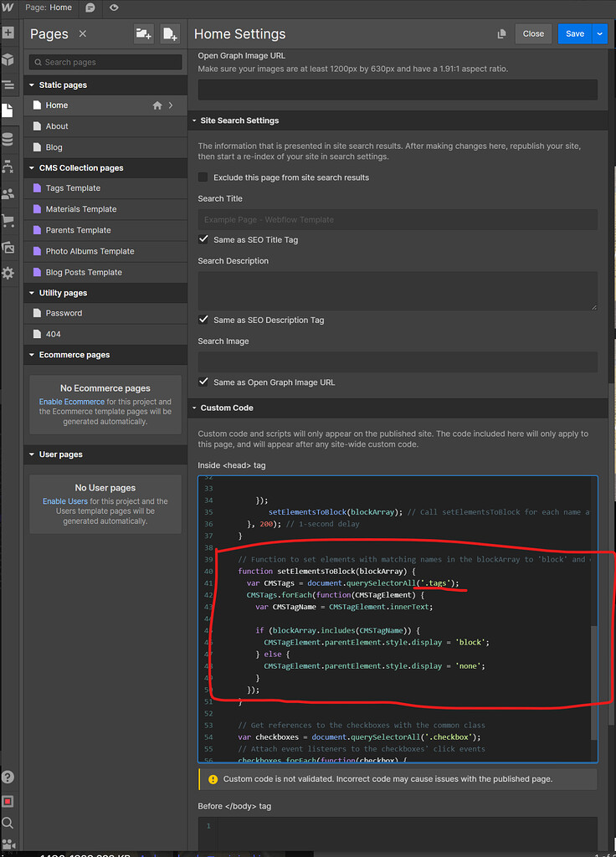Open the Components panel
Viewport: 616px width, 857px height.
point(9,59)
